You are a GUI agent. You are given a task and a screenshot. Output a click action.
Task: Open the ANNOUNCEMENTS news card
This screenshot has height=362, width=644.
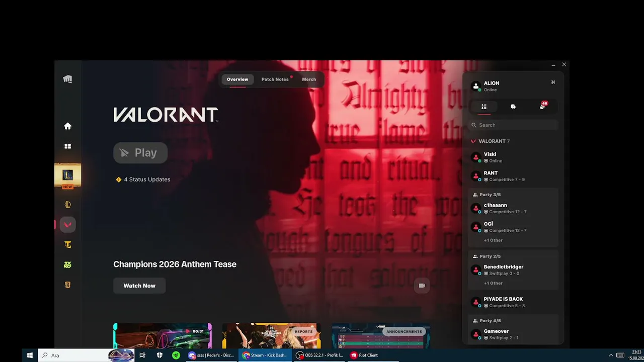pyautogui.click(x=380, y=336)
